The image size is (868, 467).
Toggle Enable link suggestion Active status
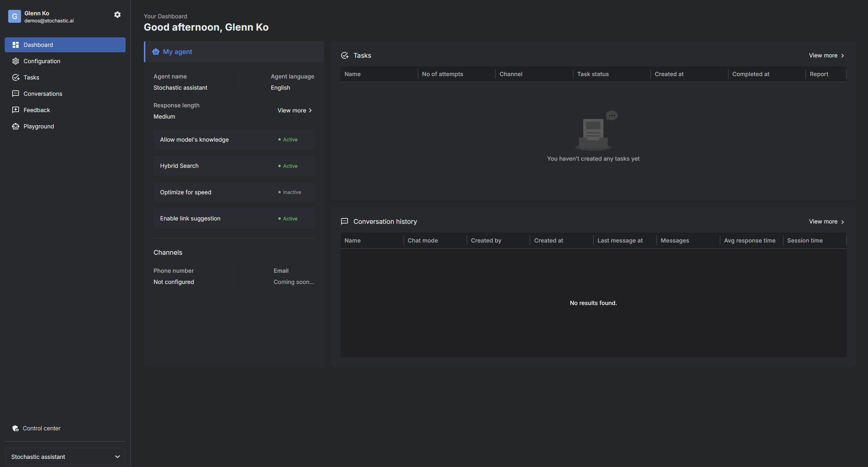(288, 218)
